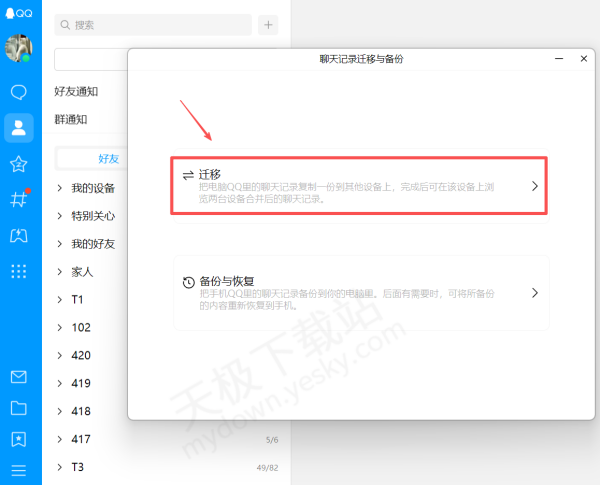Click the user profile avatar
This screenshot has width=600, height=485.
coord(19,48)
